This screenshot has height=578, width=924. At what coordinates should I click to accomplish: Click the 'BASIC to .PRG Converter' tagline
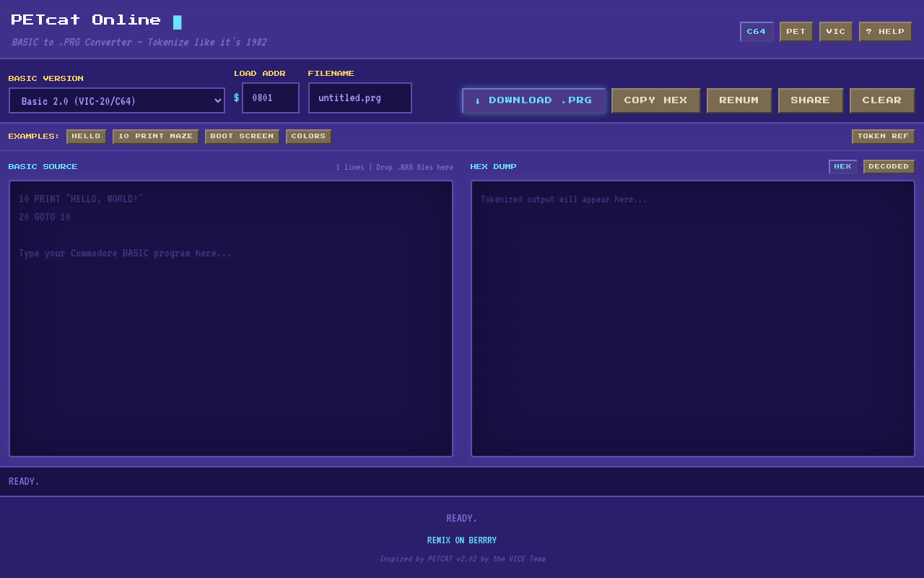(x=139, y=43)
